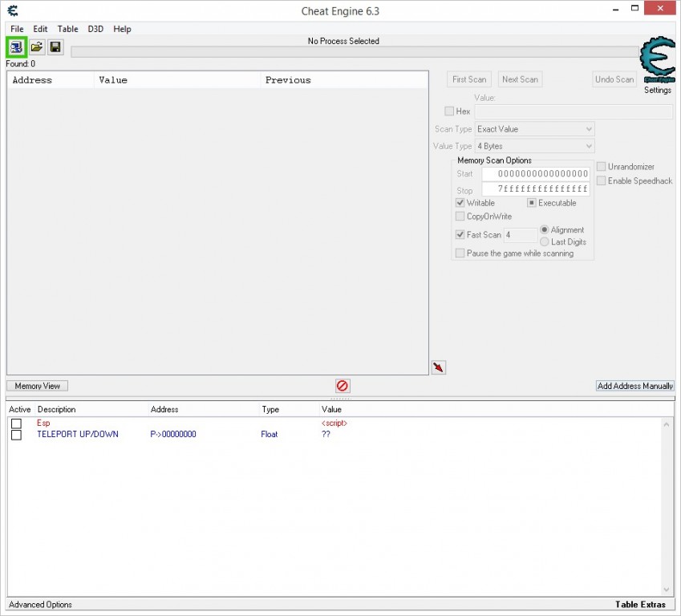Image resolution: width=681 pixels, height=616 pixels.
Task: Click the address list Value column header
Action: (331, 409)
